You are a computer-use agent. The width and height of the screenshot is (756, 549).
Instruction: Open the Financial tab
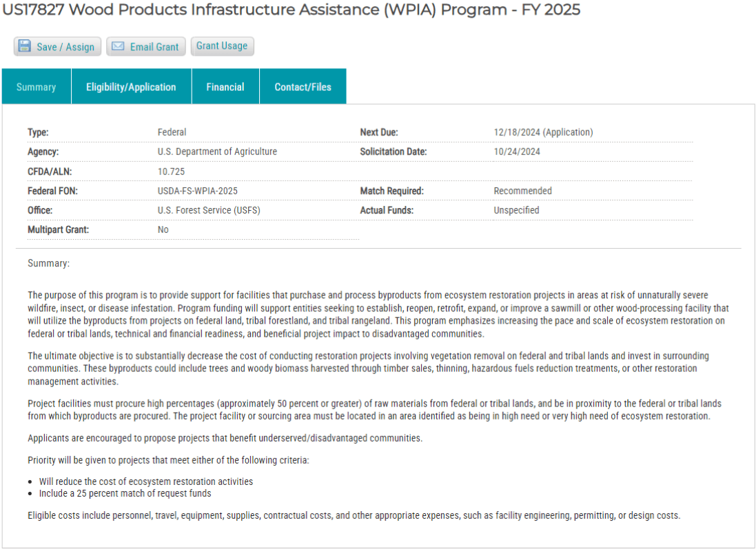pos(225,86)
